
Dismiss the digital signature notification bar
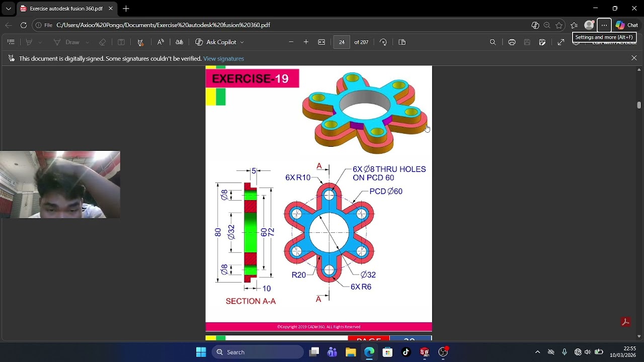point(634,58)
